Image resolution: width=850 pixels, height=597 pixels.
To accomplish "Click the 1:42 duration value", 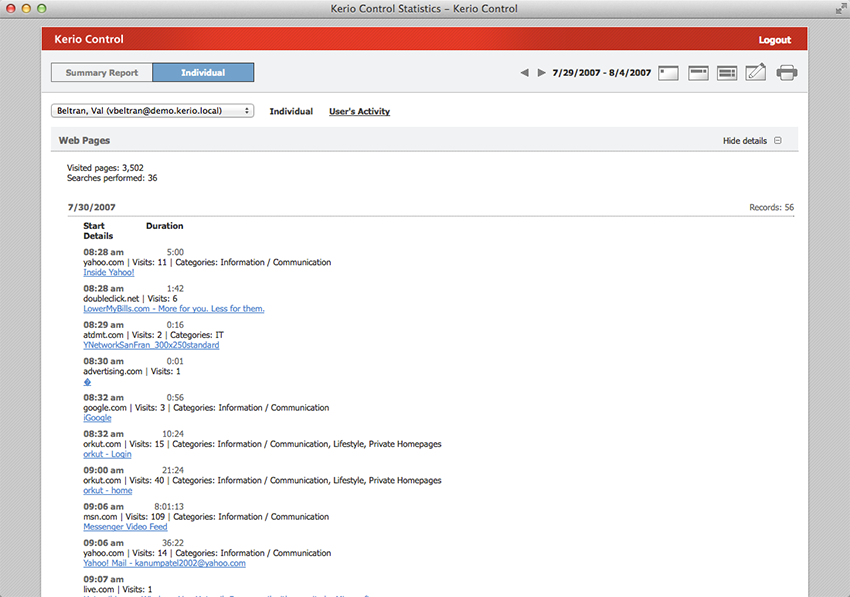I will [x=175, y=288].
